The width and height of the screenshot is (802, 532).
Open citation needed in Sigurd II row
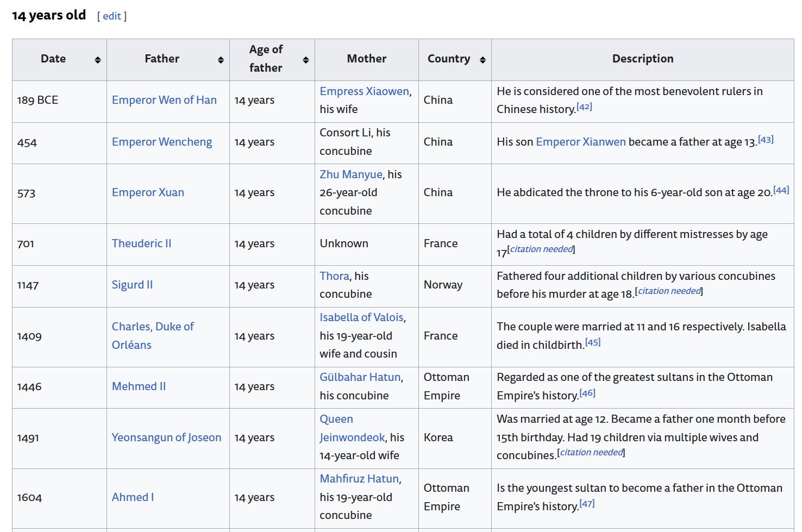coord(669,291)
